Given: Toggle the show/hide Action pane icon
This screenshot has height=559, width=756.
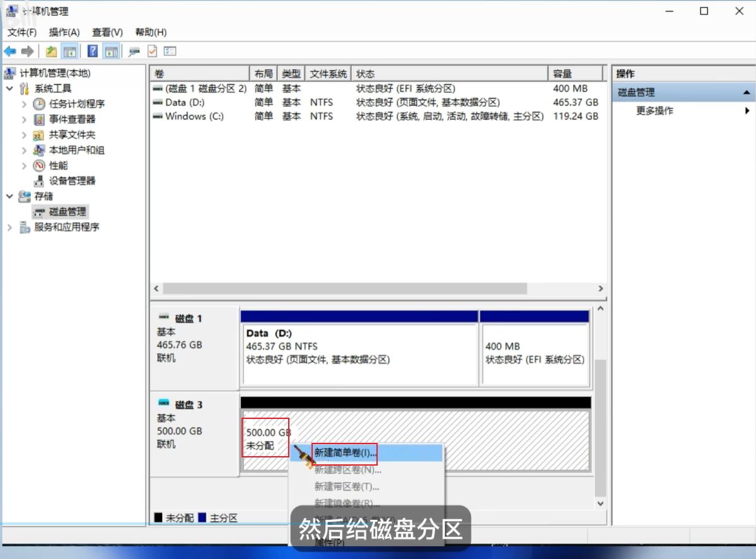Looking at the screenshot, I should pyautogui.click(x=112, y=52).
